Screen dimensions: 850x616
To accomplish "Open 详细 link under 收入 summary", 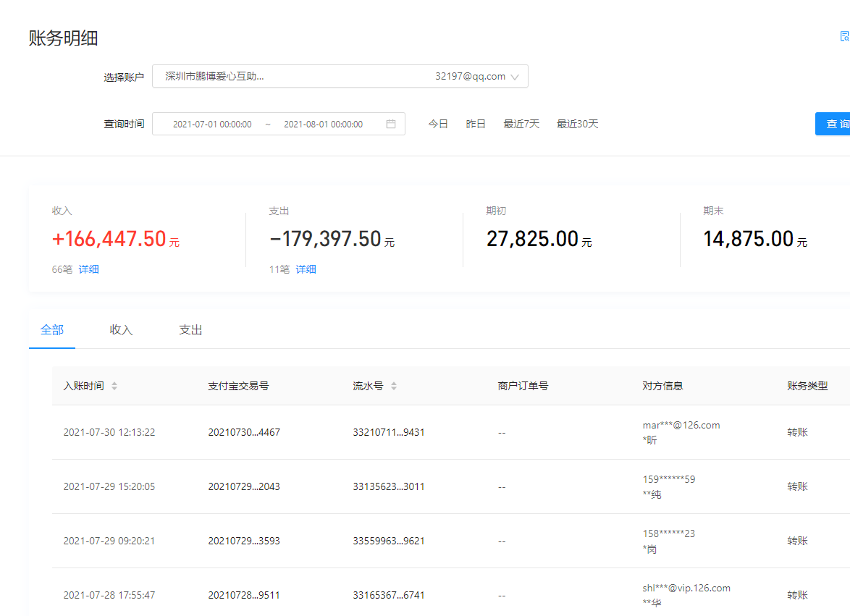I will (89, 269).
